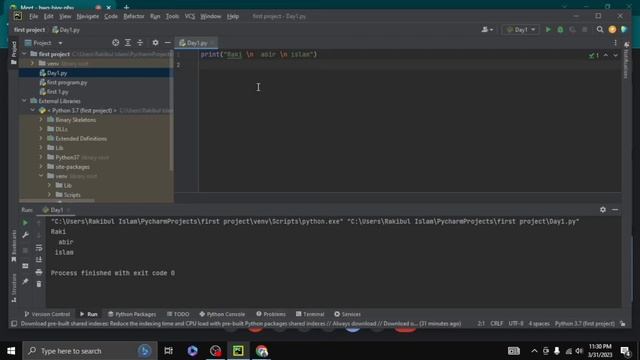
Task: Collapse External Libraries node
Action: [x=24, y=101]
